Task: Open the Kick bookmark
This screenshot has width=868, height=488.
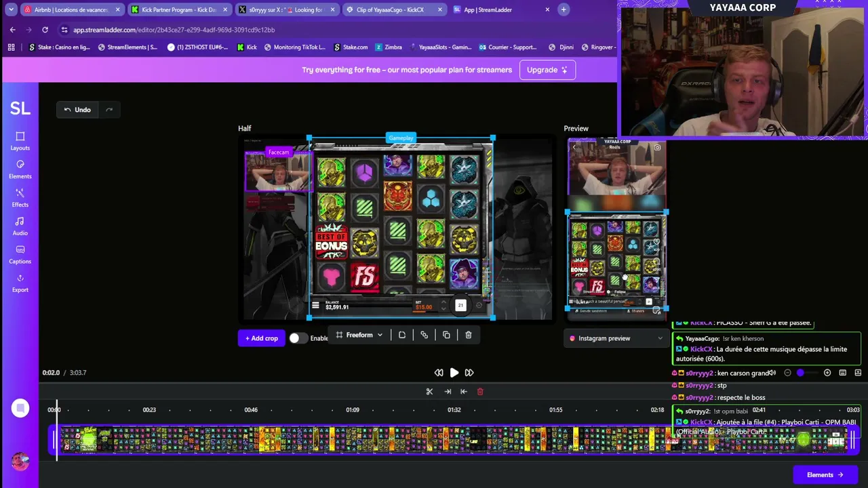Action: pyautogui.click(x=247, y=47)
